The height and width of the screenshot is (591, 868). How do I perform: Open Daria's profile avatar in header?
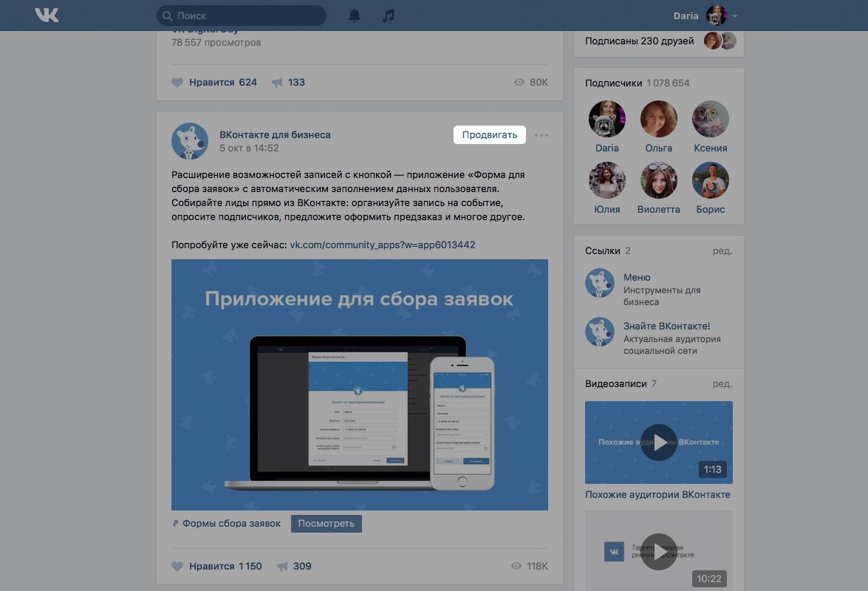[x=717, y=16]
